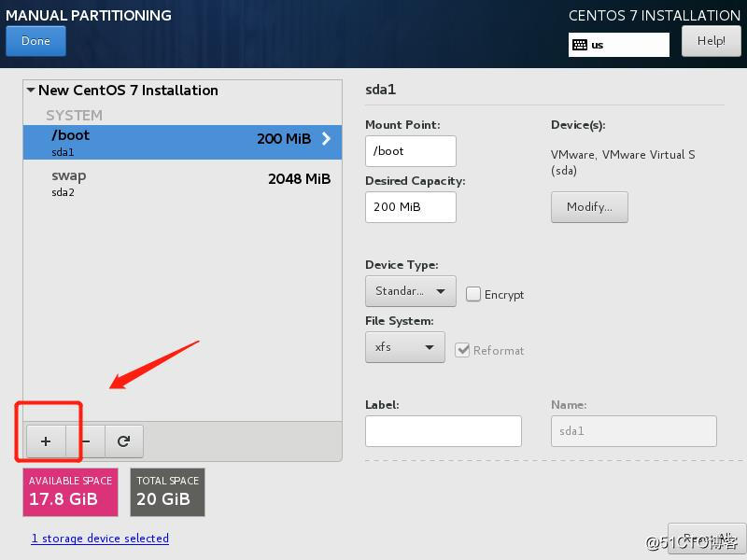Click the SYSTEM group label
The height and width of the screenshot is (560, 747).
(75, 115)
